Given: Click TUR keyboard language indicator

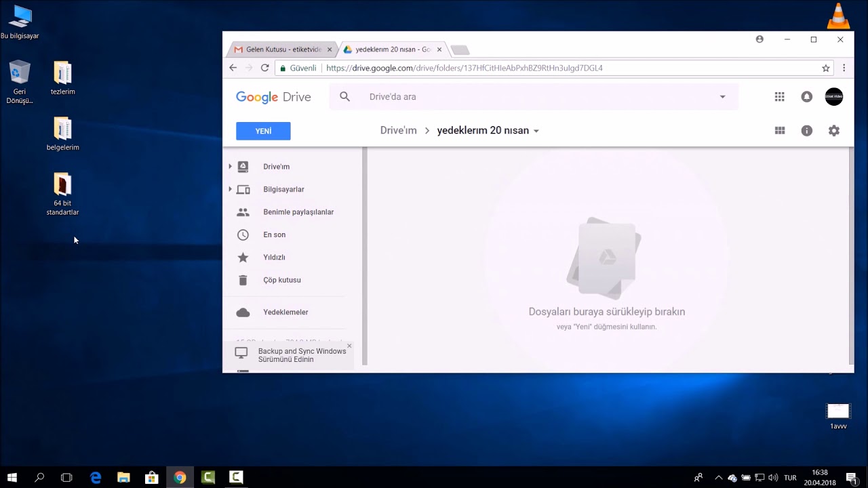Looking at the screenshot, I should (790, 478).
